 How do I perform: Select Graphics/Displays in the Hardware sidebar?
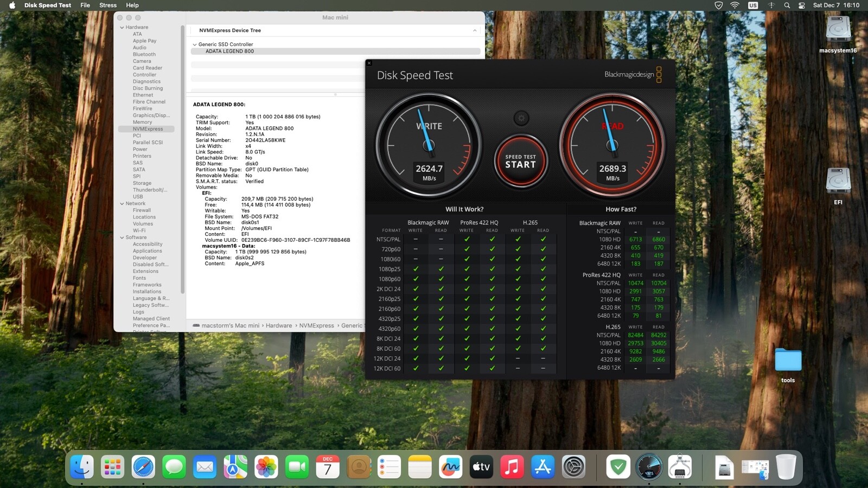[151, 115]
